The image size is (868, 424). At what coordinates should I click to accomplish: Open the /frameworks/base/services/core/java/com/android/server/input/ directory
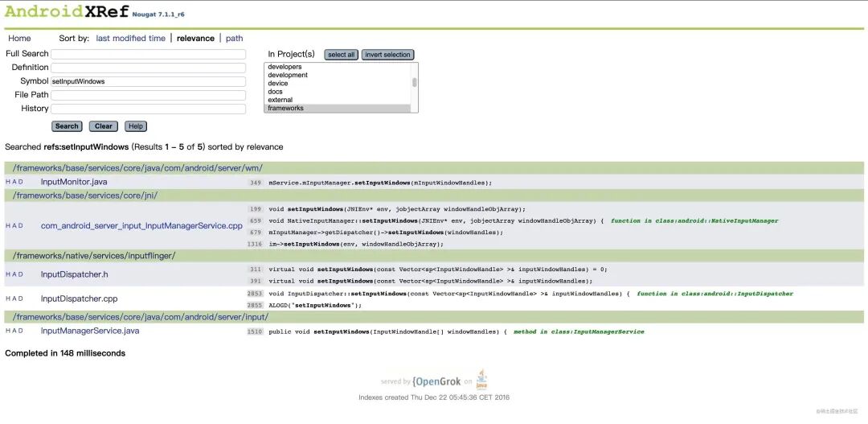[x=141, y=316]
